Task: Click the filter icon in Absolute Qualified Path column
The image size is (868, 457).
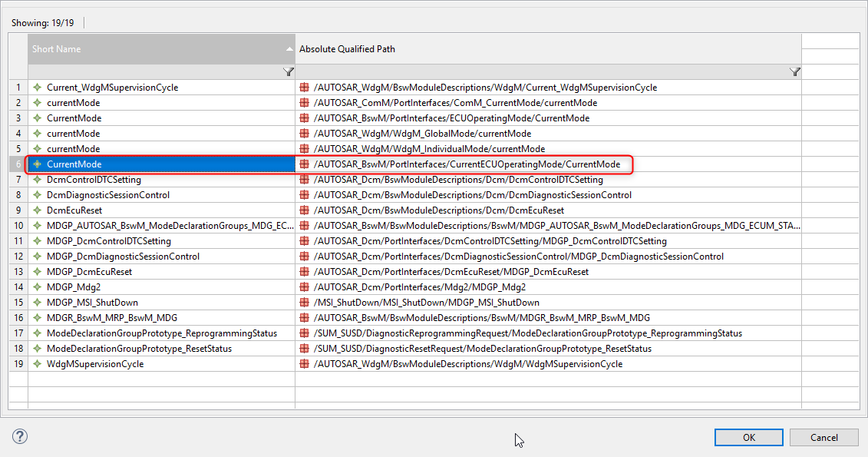Action: tap(795, 72)
